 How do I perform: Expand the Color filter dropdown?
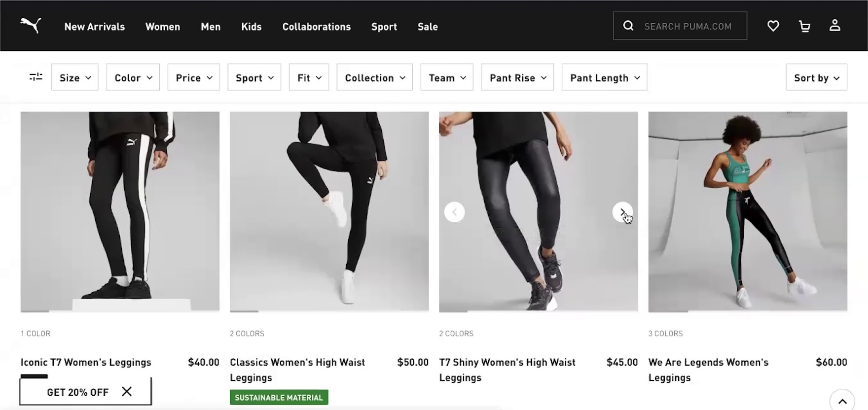click(133, 77)
